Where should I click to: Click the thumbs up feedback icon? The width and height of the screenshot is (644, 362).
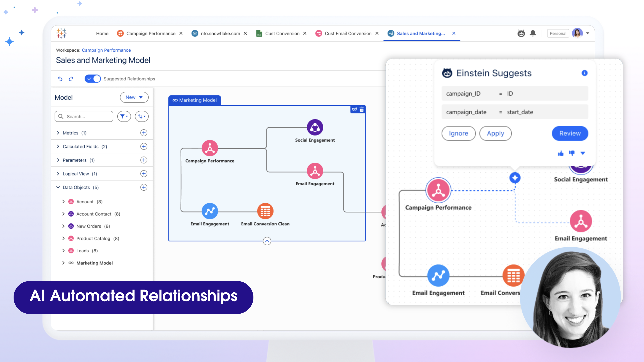560,153
